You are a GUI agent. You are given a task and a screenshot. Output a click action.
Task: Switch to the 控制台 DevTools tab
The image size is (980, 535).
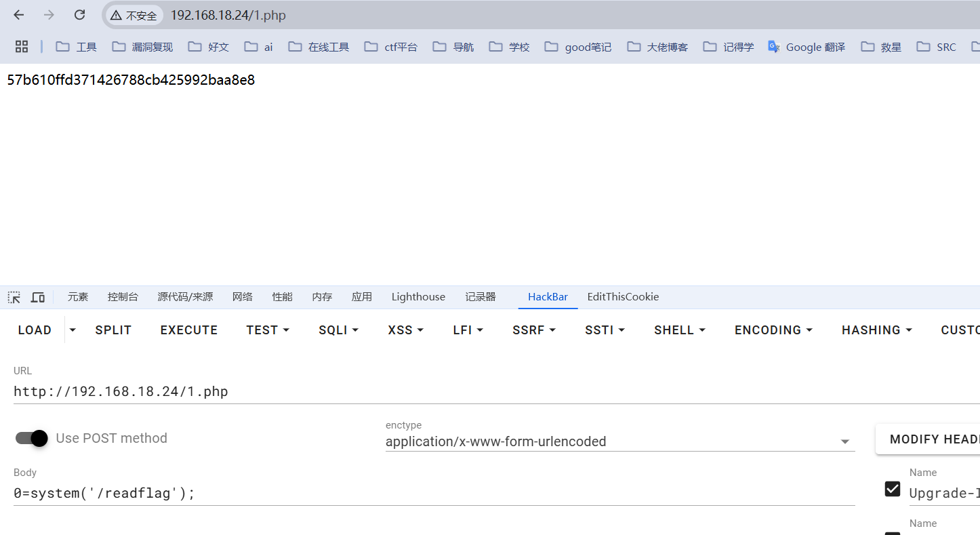click(x=123, y=297)
